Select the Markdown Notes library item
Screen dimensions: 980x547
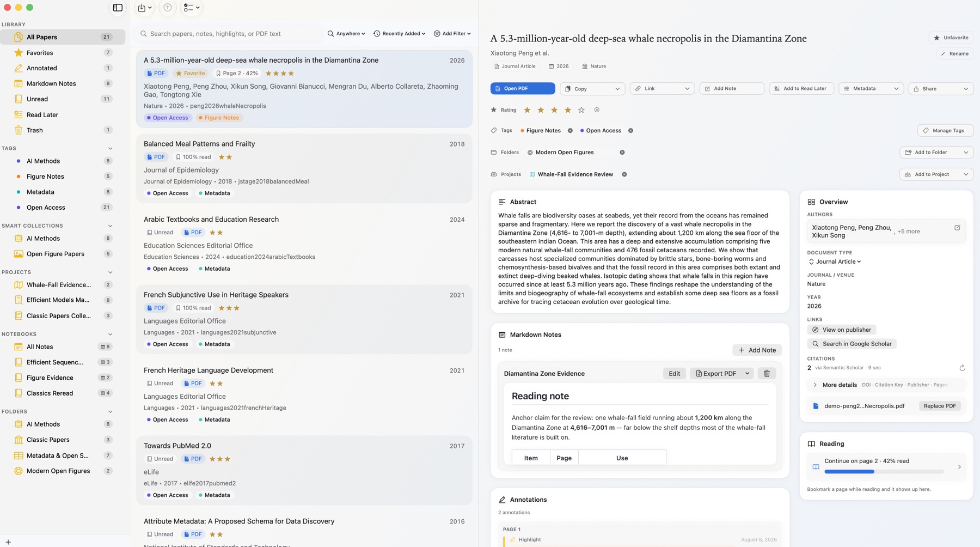coord(63,84)
